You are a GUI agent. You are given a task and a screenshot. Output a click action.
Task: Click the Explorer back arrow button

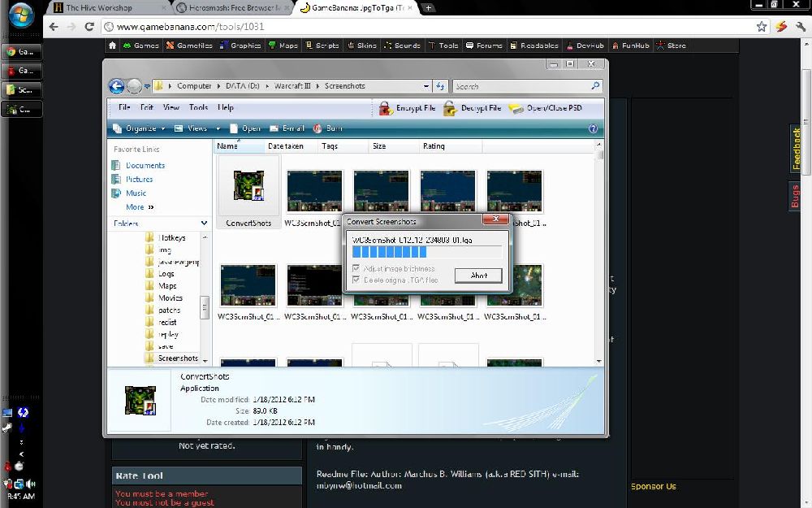116,86
